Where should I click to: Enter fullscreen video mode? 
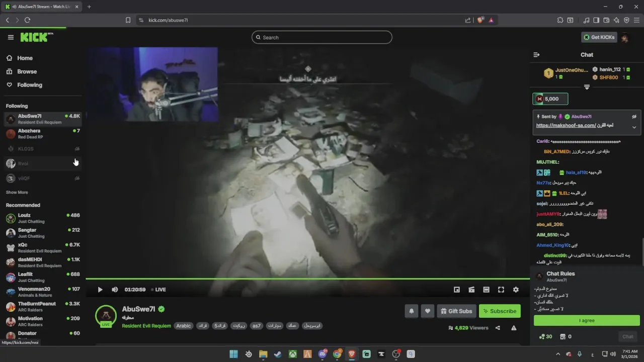tap(501, 290)
